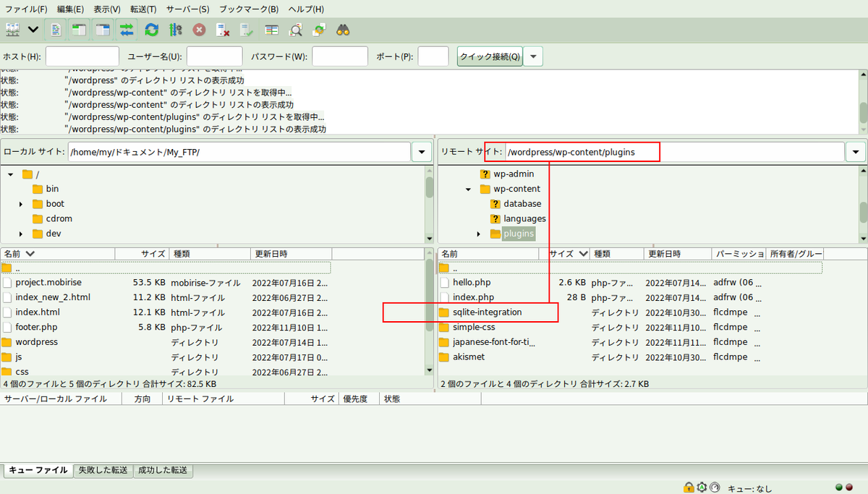Click the padlock encryption status icon
Viewport: 868px width, 494px height.
689,487
